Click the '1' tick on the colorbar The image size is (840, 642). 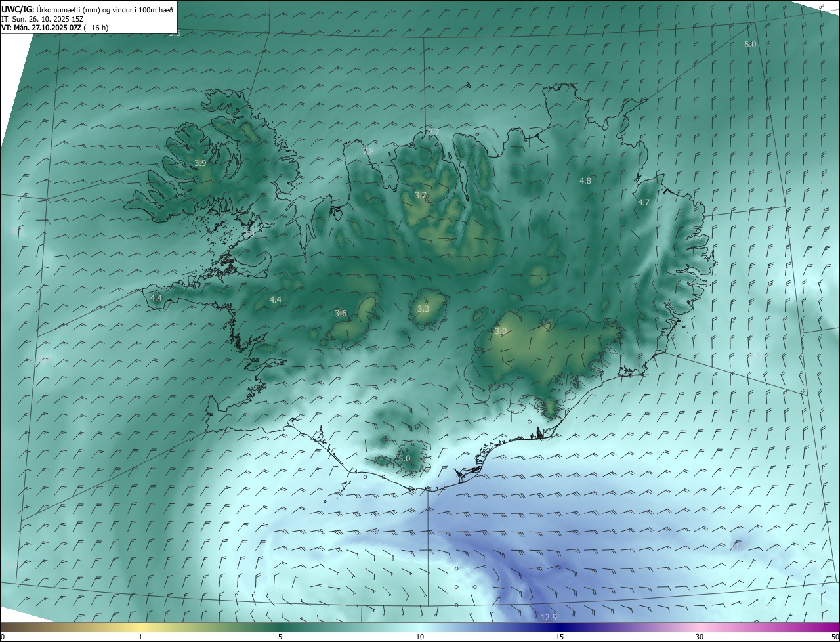(x=140, y=637)
